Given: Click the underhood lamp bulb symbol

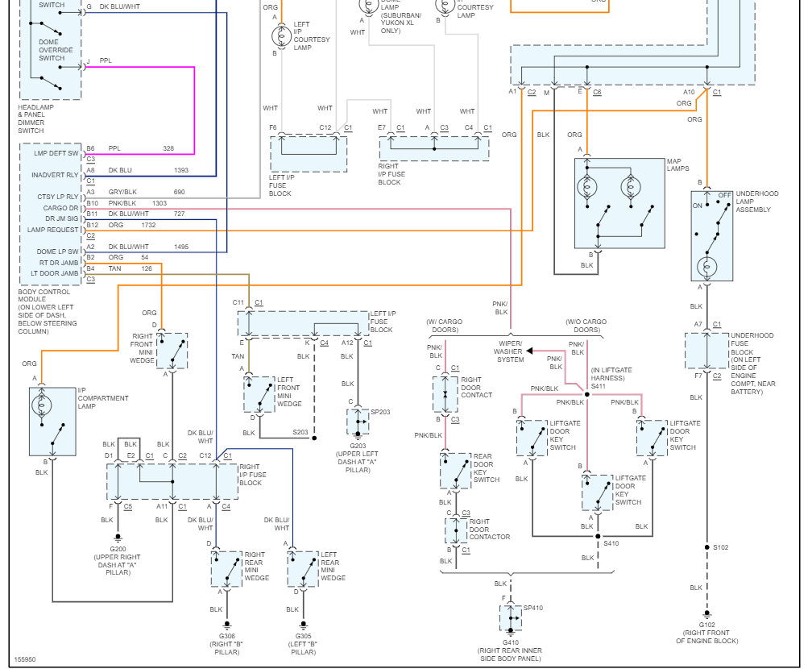Looking at the screenshot, I should [x=707, y=268].
